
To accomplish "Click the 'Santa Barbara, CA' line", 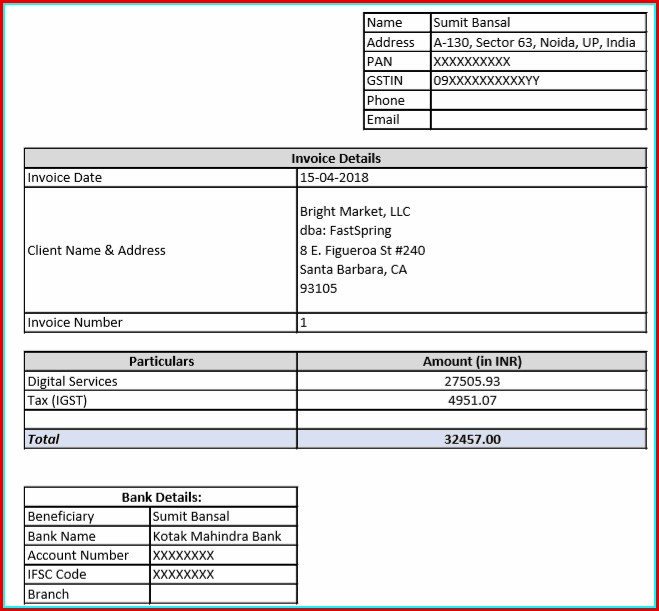I will point(353,269).
